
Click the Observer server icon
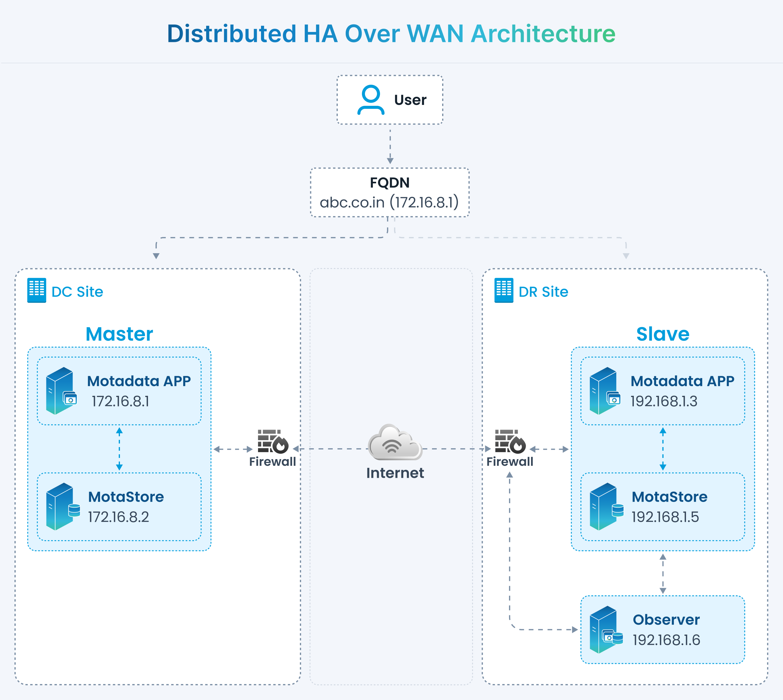coord(606,630)
